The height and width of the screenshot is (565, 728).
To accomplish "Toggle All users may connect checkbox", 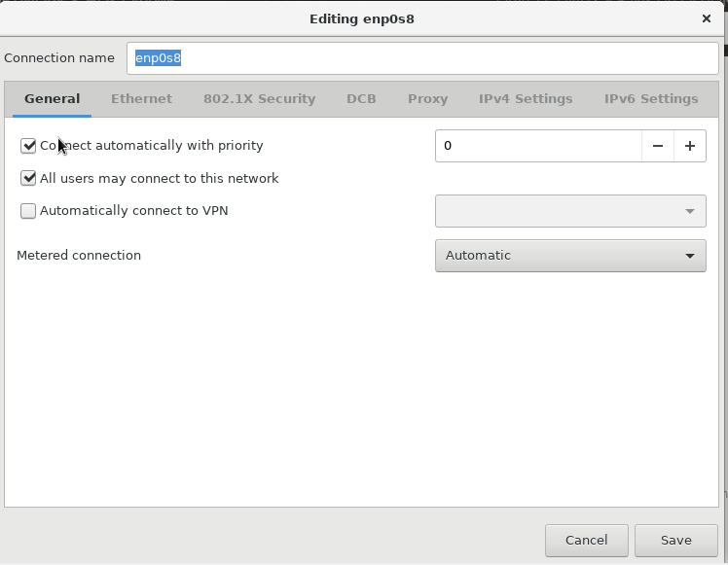I will point(28,178).
